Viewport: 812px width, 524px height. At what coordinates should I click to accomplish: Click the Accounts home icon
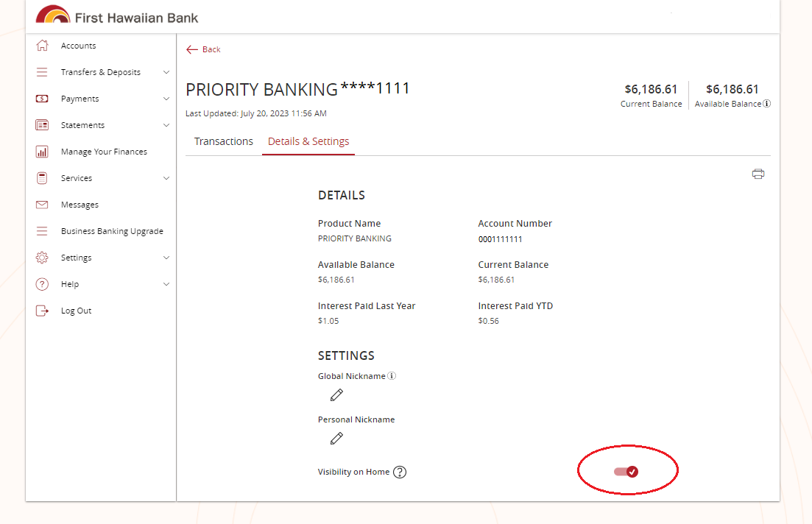pyautogui.click(x=42, y=46)
